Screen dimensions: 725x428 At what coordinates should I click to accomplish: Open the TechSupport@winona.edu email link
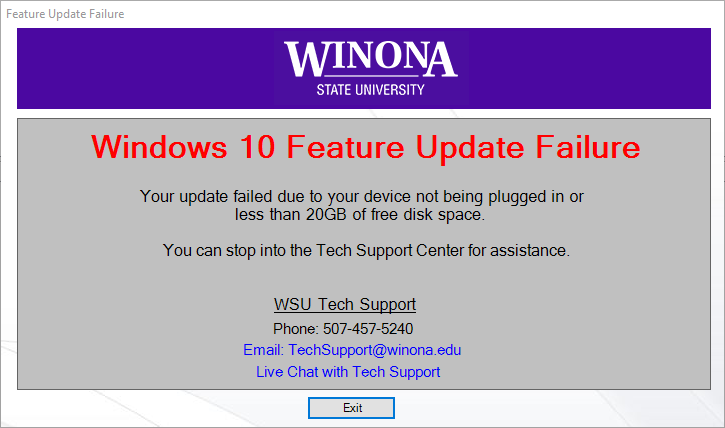352,350
